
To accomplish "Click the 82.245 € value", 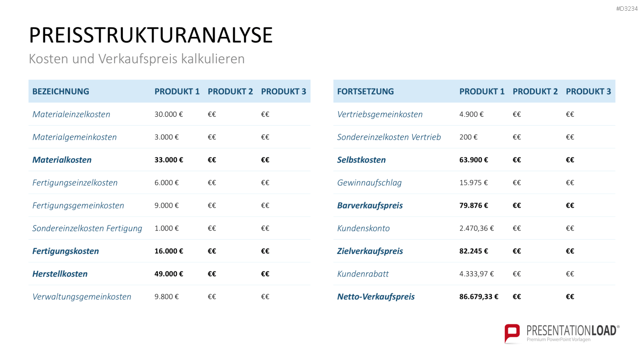I will tap(474, 251).
